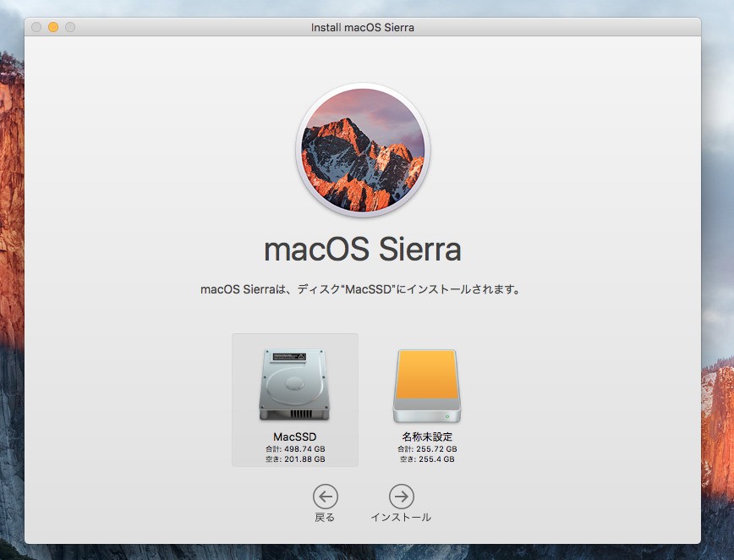Click the MacSSD disk name

(x=295, y=436)
